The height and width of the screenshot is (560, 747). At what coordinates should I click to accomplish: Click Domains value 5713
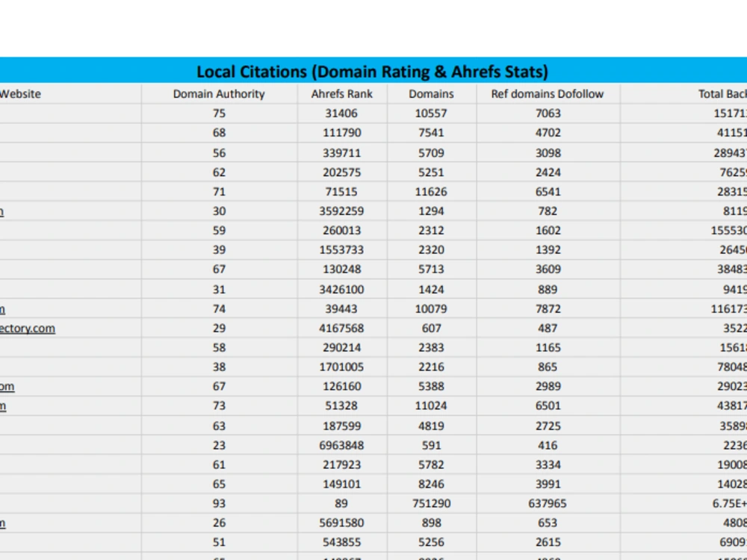(x=431, y=270)
